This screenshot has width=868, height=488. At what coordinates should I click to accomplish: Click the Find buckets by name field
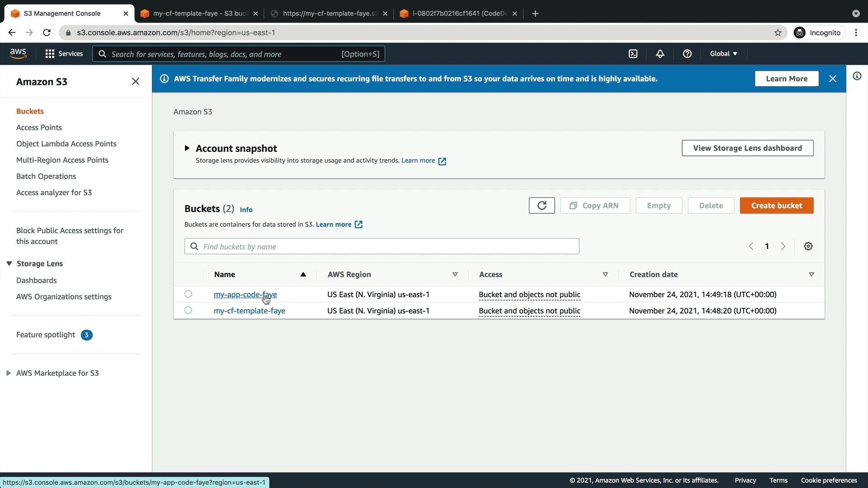click(x=382, y=246)
